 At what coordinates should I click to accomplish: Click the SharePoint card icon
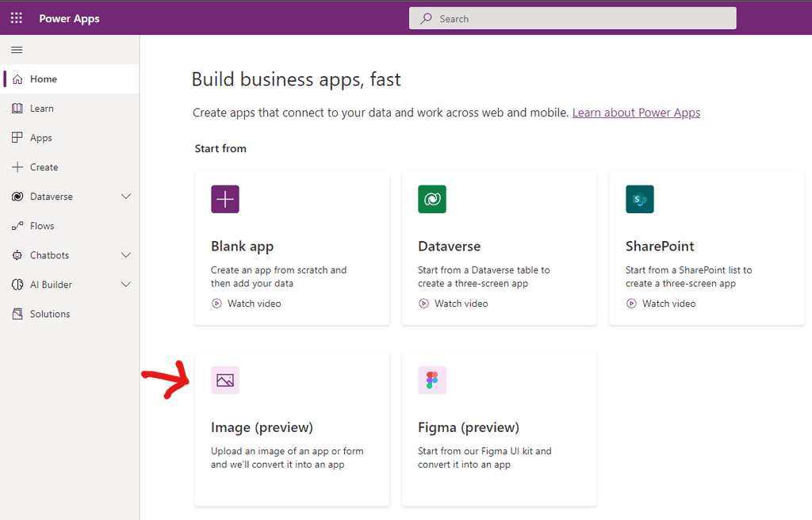(x=640, y=199)
